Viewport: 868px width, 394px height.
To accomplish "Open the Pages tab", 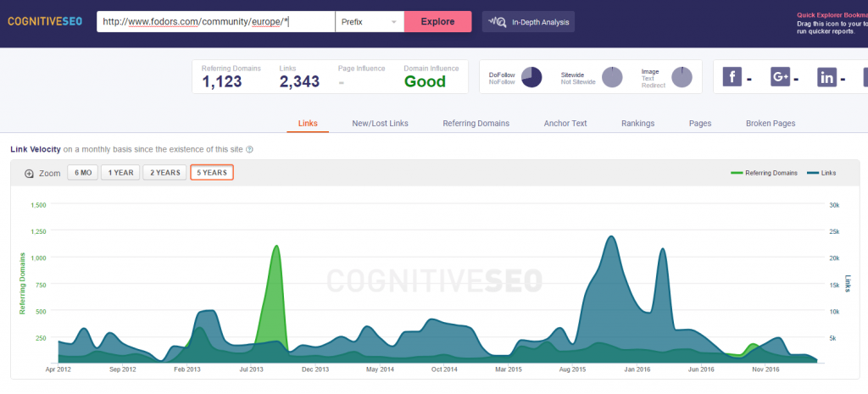I will click(x=700, y=124).
